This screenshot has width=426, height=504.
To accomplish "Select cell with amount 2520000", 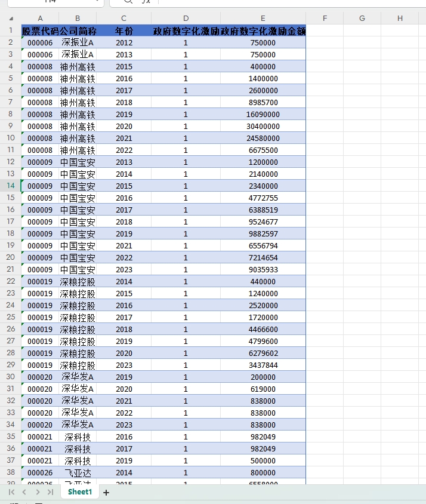I will (x=263, y=305).
